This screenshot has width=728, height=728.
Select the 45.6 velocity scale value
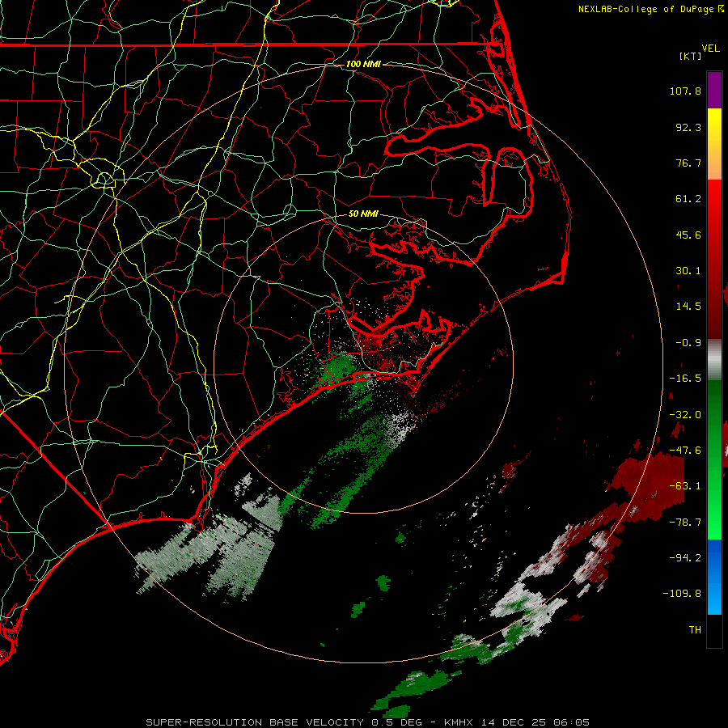[x=688, y=235]
